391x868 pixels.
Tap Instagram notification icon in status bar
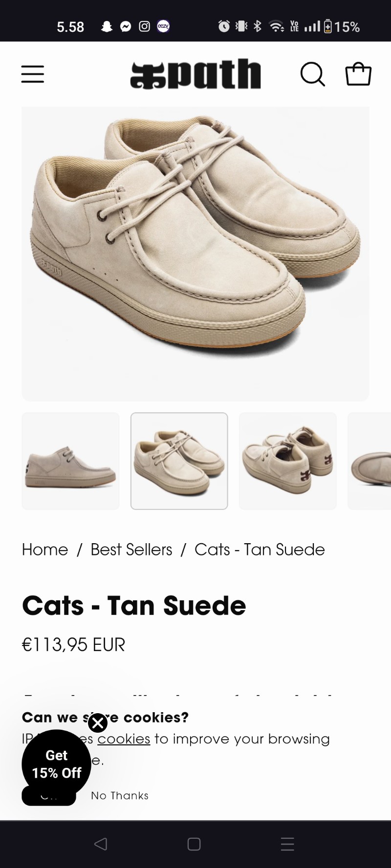pos(145,26)
